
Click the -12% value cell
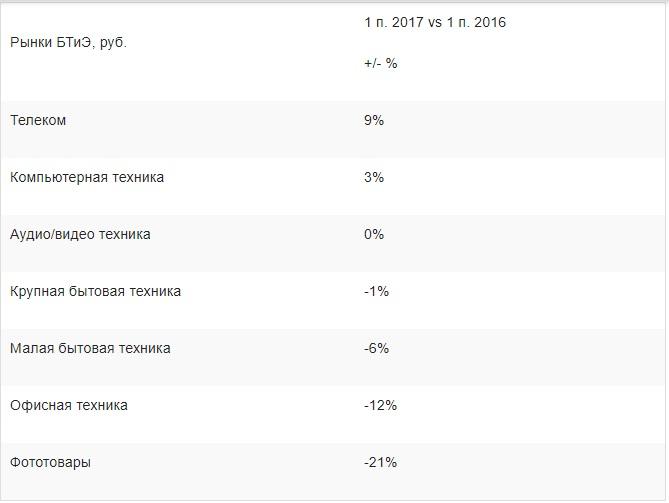tap(381, 406)
